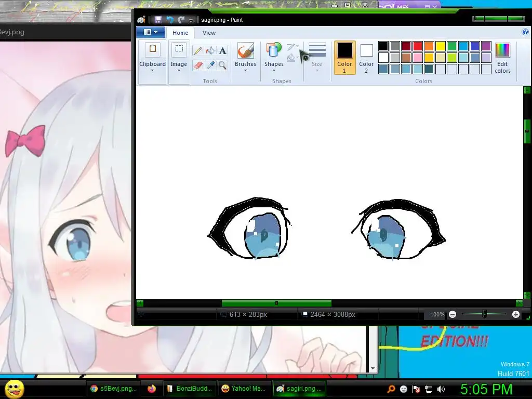
Task: Click the Save icon in quick access toolbar
Action: (x=158, y=20)
